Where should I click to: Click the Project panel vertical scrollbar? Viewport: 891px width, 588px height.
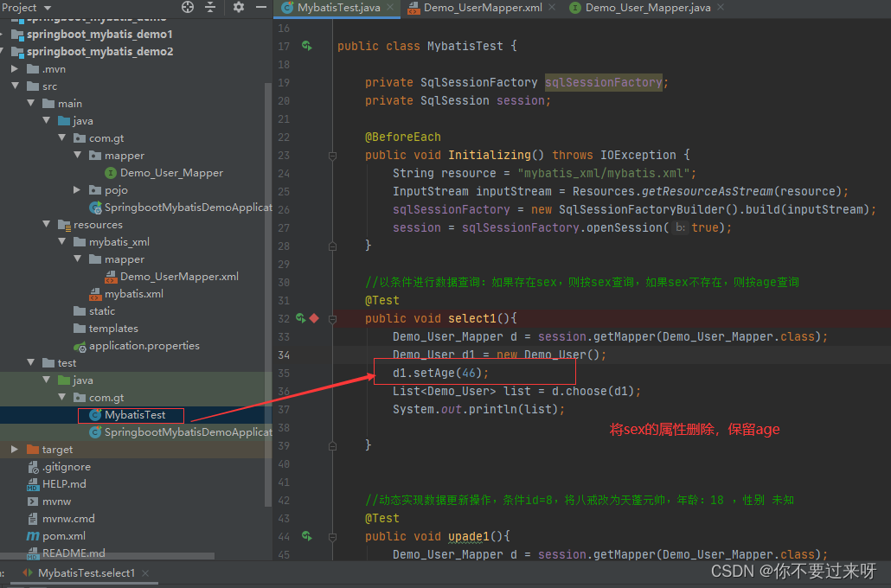(268, 294)
